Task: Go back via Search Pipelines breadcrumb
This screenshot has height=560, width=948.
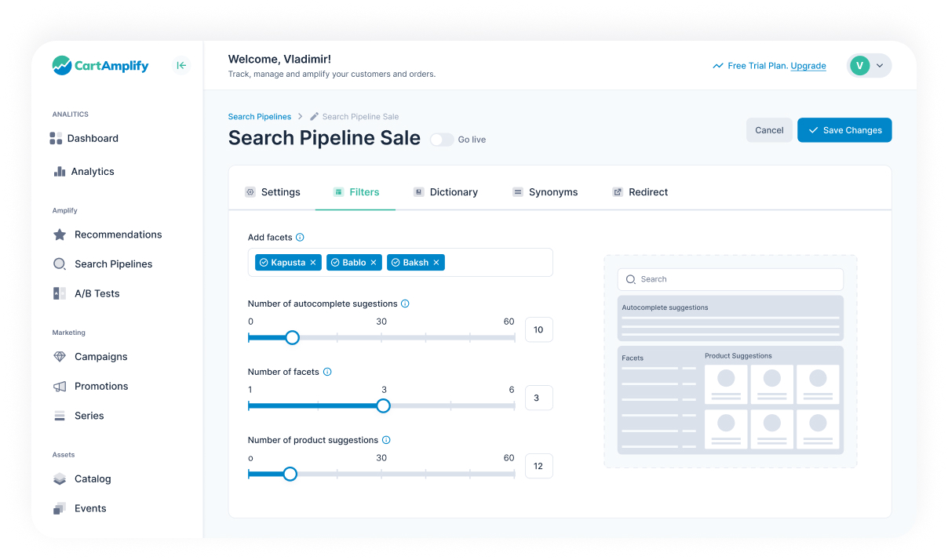Action: (259, 117)
